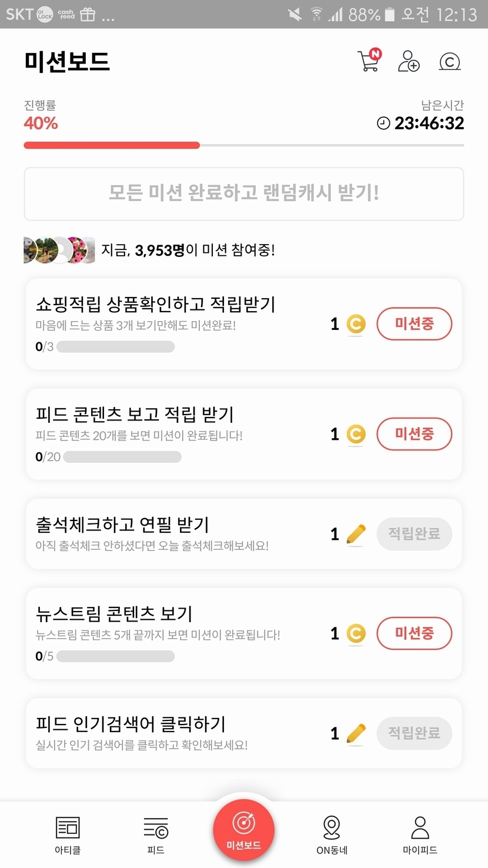Select the center 미션보드 tab button

(x=243, y=830)
